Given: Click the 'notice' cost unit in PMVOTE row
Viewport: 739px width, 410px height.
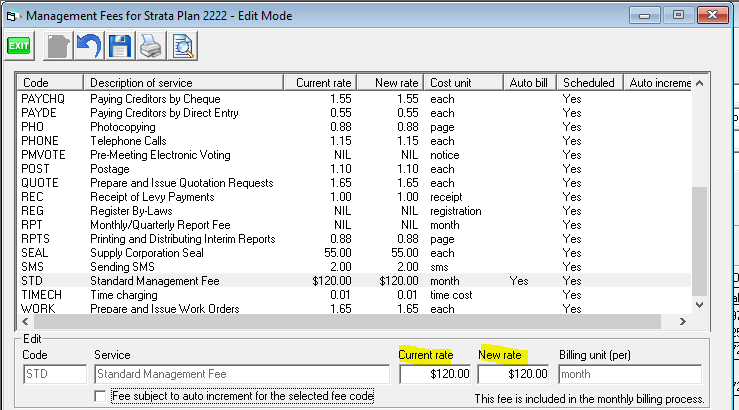Looking at the screenshot, I should pos(444,155).
